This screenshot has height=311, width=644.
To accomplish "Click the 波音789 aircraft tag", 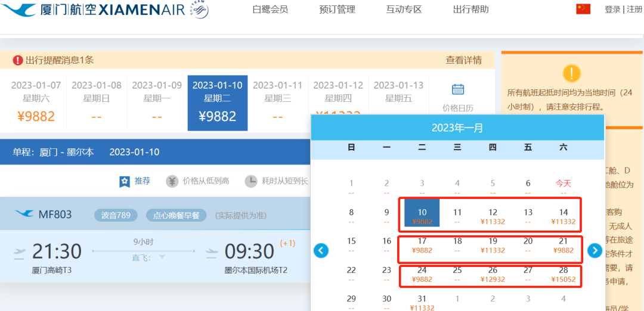I will click(x=116, y=215).
